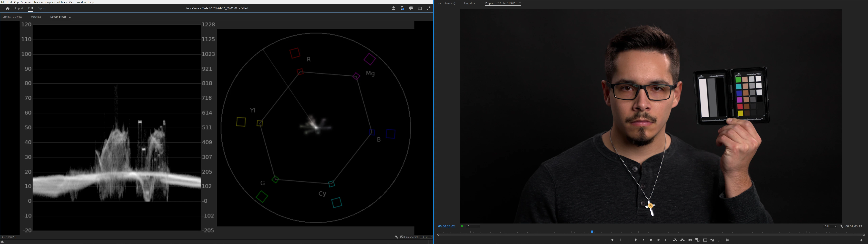
Task: Open the Quick Export share icon
Action: 393,8
